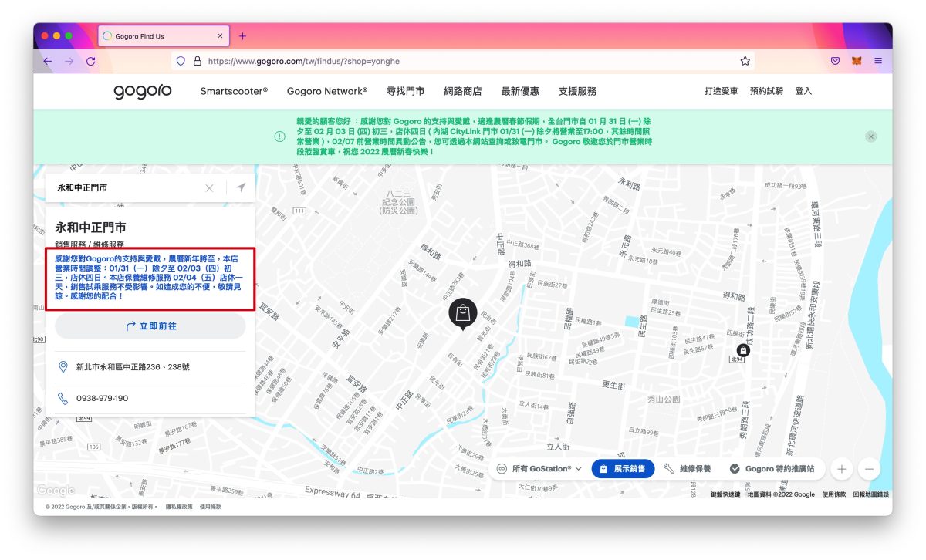Screen dimensions: 926x560
Task: Open 網路商店 in the navigation
Action: 463,91
